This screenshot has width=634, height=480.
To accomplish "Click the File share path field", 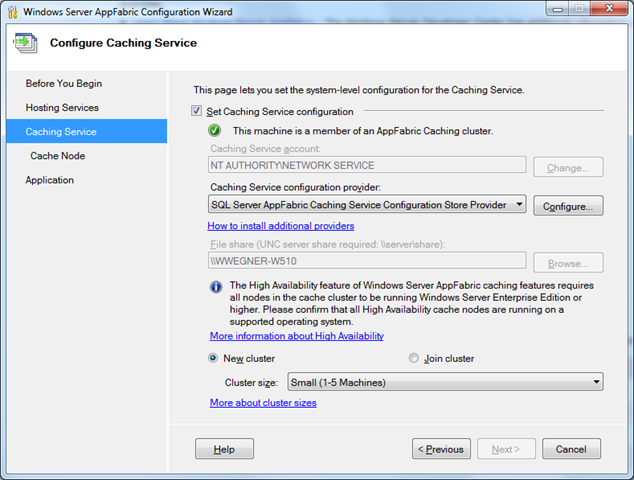I will [367, 260].
